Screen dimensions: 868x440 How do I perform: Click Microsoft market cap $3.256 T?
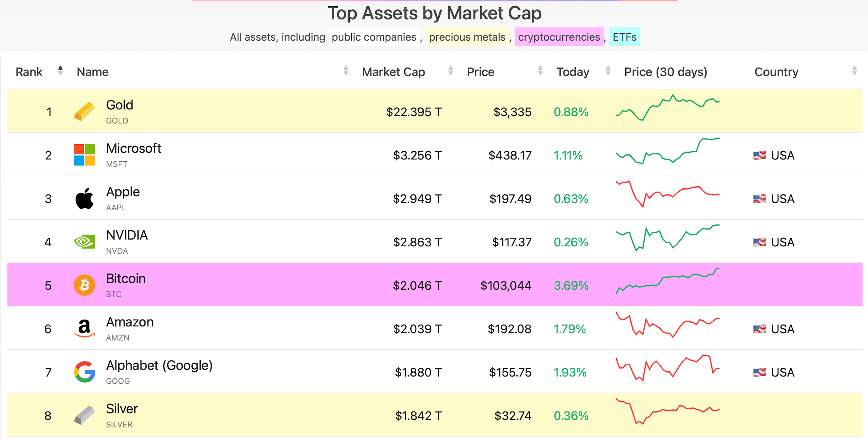coord(417,155)
